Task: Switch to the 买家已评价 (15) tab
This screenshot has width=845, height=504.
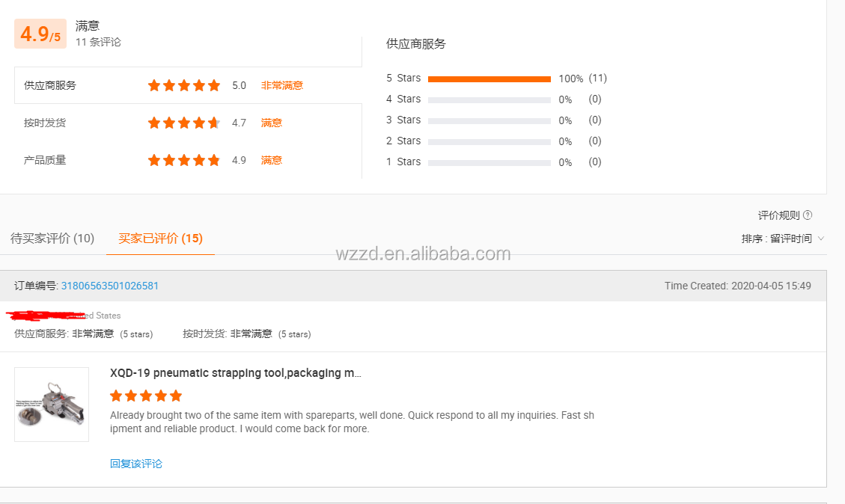Action: click(x=159, y=238)
